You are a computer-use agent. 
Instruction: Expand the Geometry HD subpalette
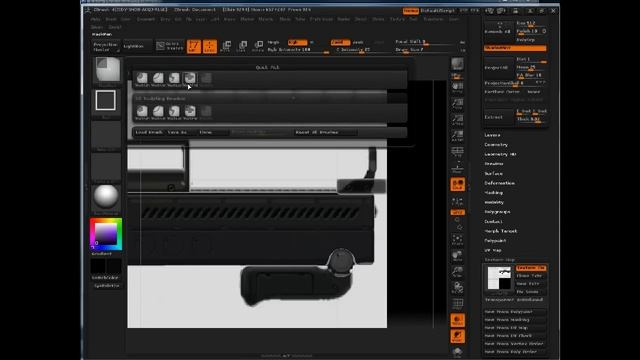(500, 155)
